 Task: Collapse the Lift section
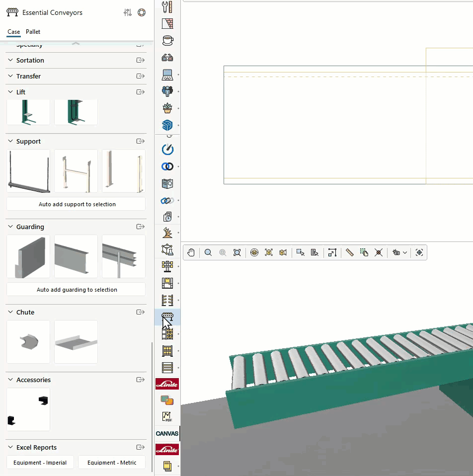[x=10, y=92]
